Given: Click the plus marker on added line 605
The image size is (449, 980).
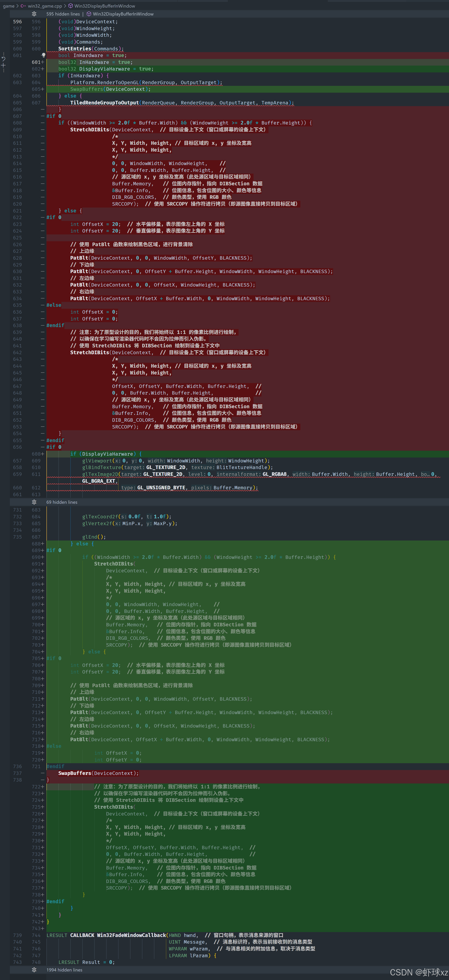Looking at the screenshot, I should [x=43, y=89].
